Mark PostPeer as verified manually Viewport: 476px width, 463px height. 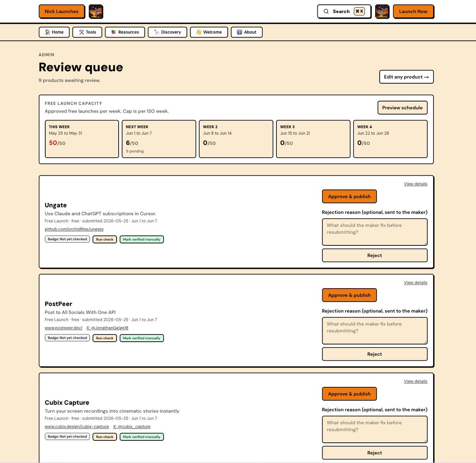point(142,338)
